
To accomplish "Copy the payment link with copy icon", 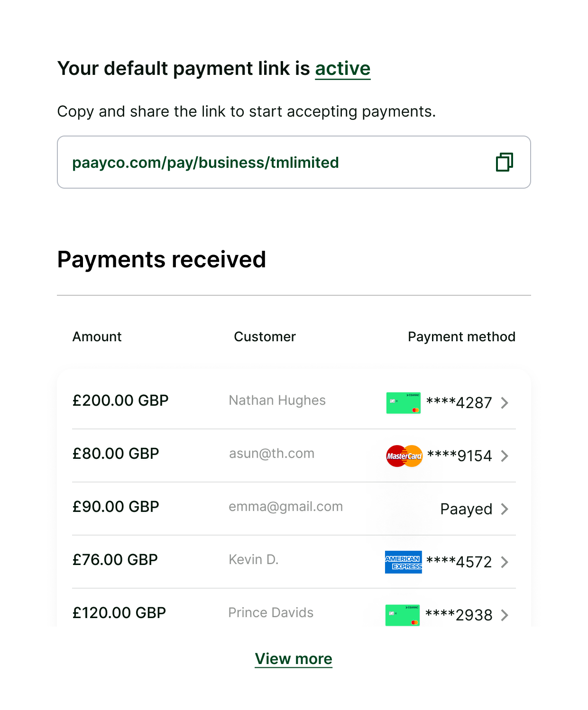I will tap(505, 162).
